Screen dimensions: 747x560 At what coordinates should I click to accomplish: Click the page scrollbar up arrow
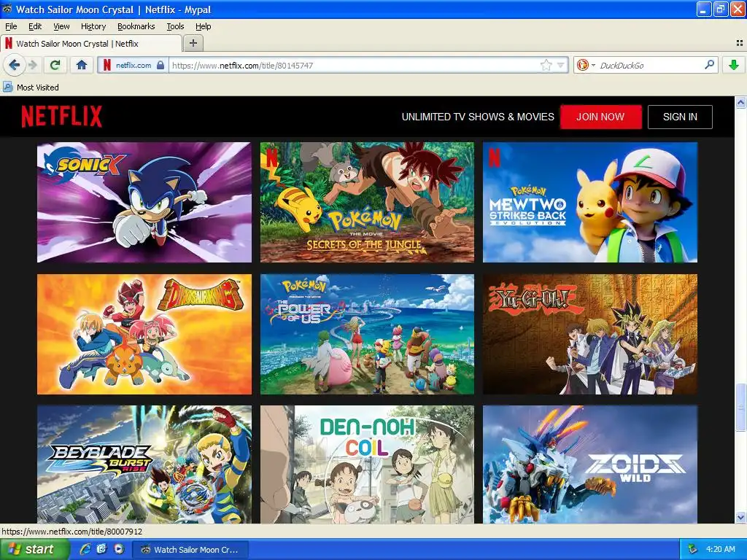pyautogui.click(x=740, y=102)
